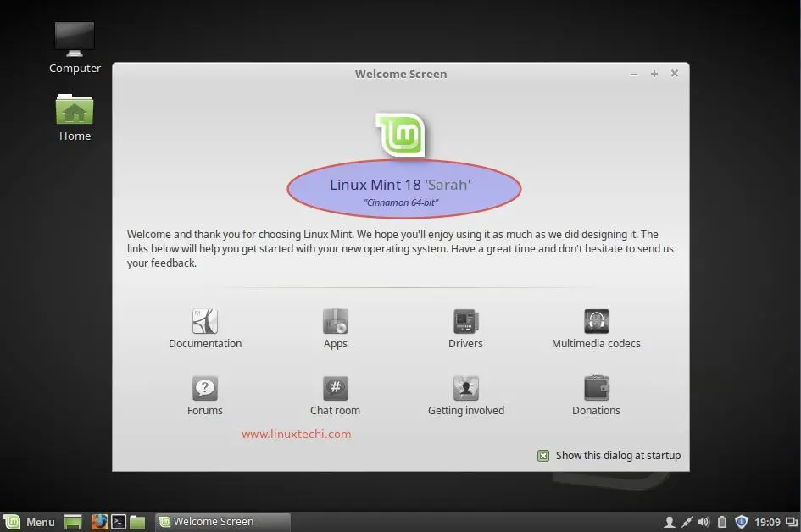Open the update manager shield icon
Viewport: 801px width, 532px height.
point(741,522)
